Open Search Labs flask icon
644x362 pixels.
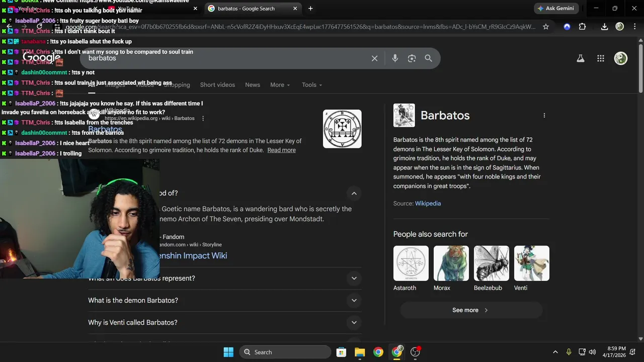pos(580,58)
